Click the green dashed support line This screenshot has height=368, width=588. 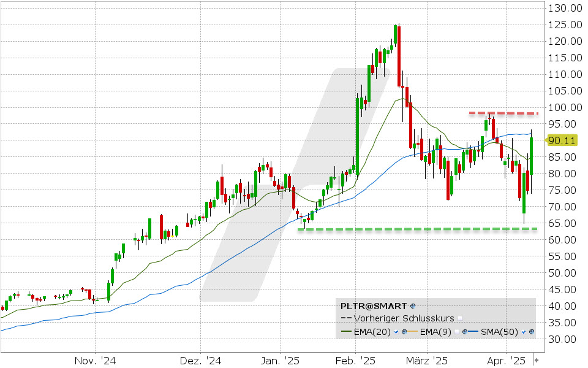[417, 229]
